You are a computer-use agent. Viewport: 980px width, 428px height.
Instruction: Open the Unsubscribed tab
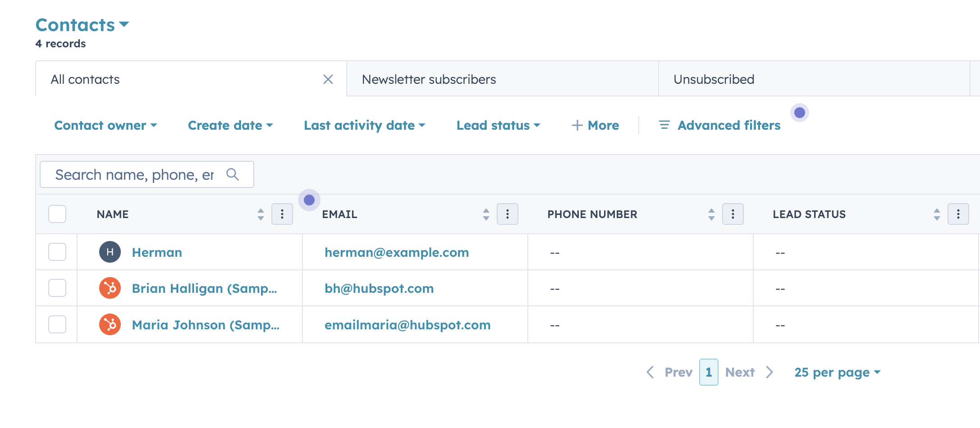(714, 79)
